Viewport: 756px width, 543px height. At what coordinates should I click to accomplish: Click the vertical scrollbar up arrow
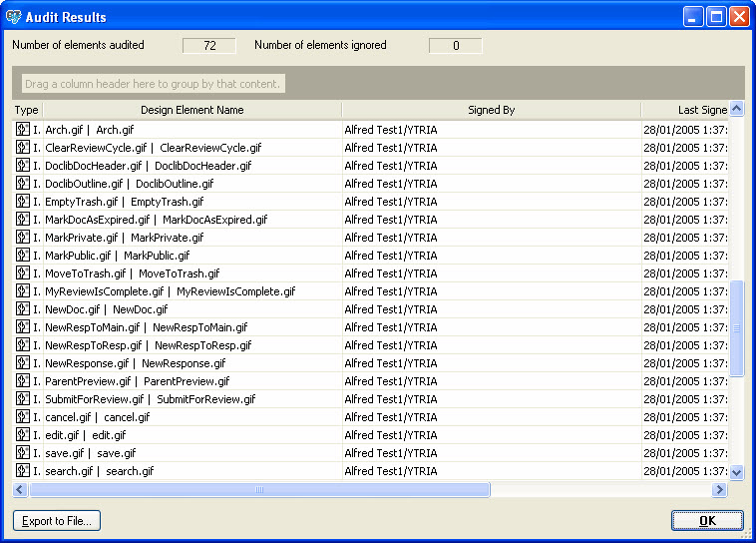tap(737, 110)
